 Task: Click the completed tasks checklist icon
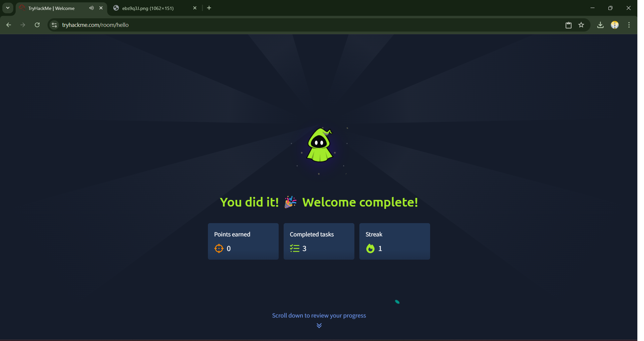pyautogui.click(x=294, y=248)
